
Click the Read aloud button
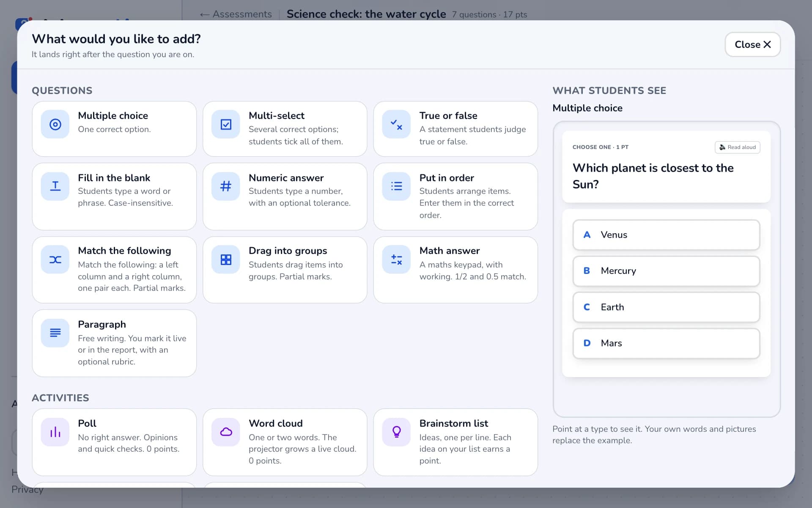(737, 147)
